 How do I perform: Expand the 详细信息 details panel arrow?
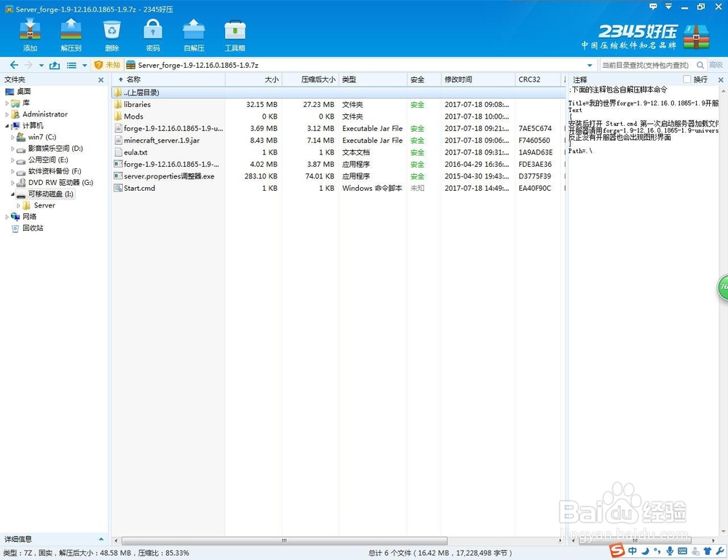point(101,539)
